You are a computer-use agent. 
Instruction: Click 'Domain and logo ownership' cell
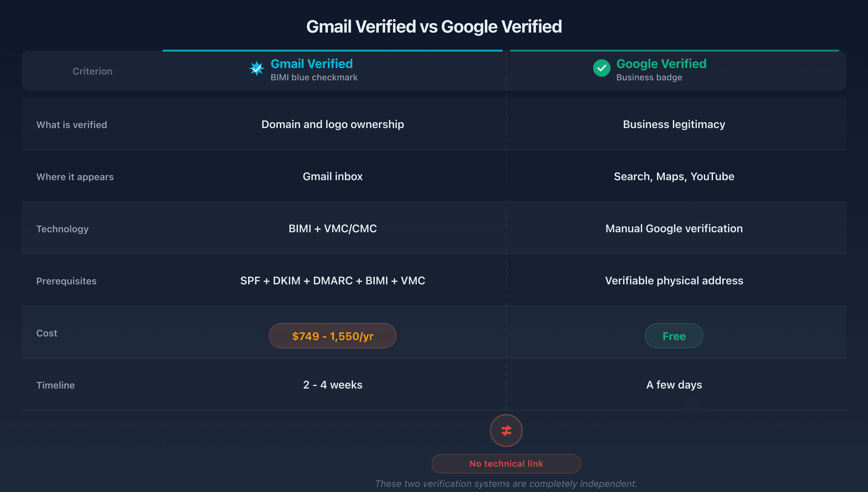click(332, 124)
